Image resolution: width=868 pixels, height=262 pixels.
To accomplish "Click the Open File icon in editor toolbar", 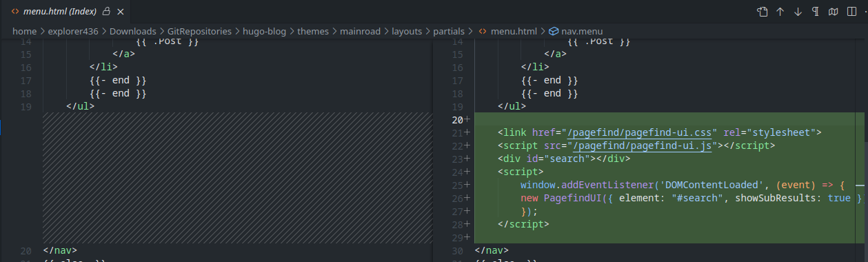I will click(762, 12).
